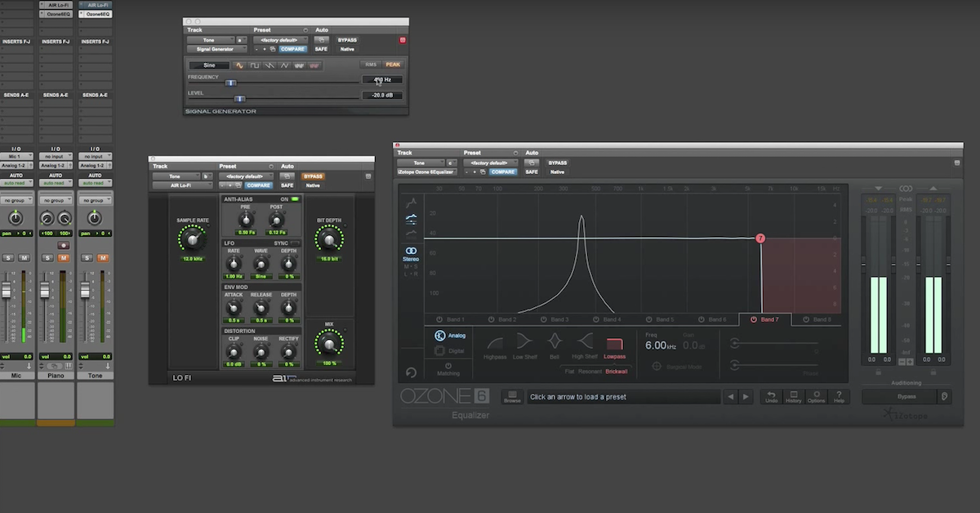The image size is (980, 513).
Task: Select Analog EQ mode
Action: [x=450, y=335]
